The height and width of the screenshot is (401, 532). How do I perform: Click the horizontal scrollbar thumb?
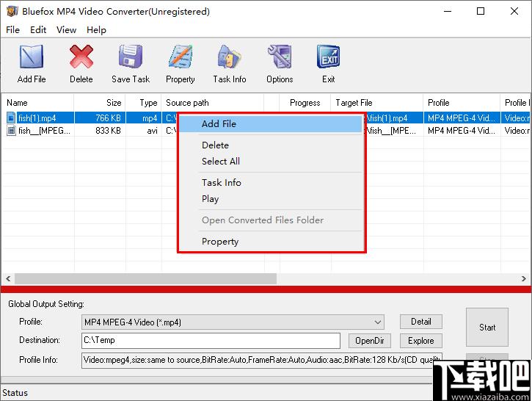coord(145,279)
